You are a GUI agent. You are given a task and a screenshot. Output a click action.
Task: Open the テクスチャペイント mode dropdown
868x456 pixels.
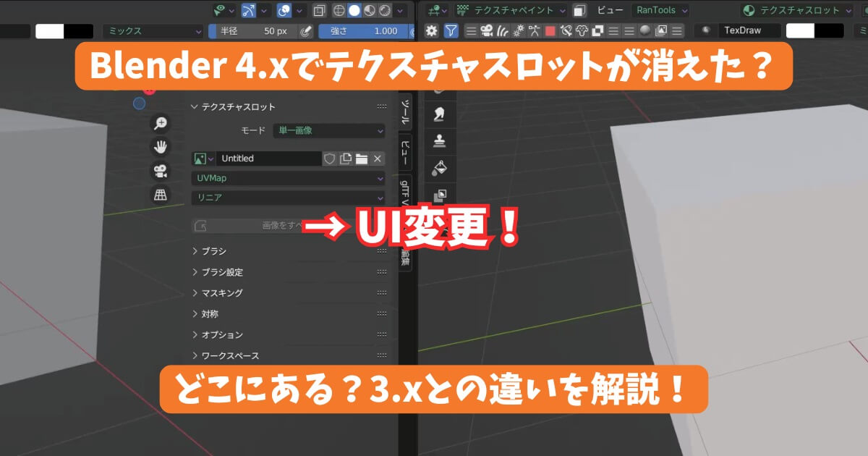[x=511, y=10]
